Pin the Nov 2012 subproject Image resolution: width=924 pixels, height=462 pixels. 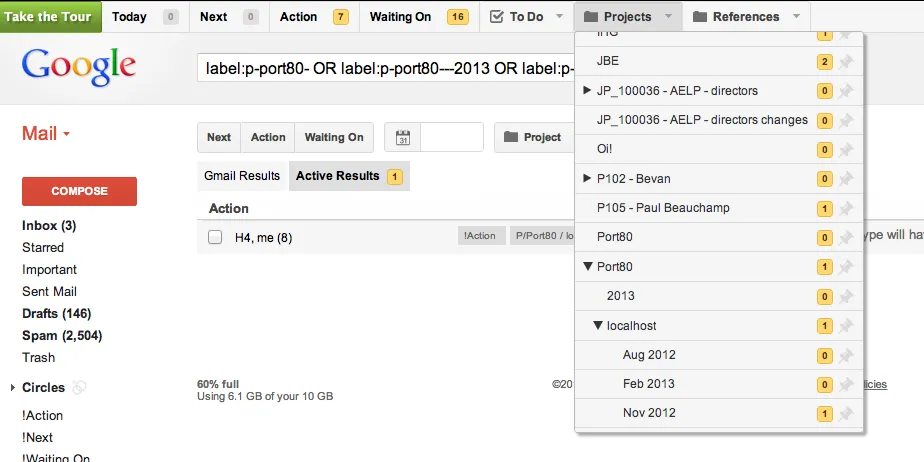pos(846,414)
